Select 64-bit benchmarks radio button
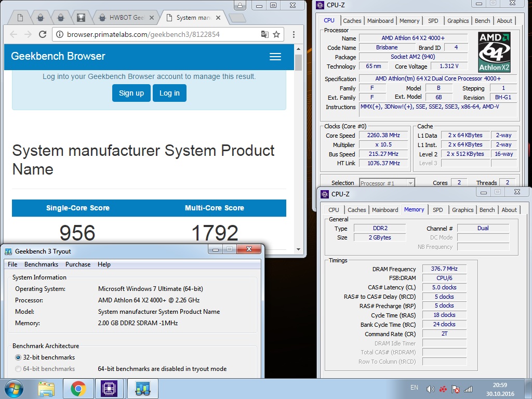This screenshot has height=399, width=532. (x=18, y=369)
